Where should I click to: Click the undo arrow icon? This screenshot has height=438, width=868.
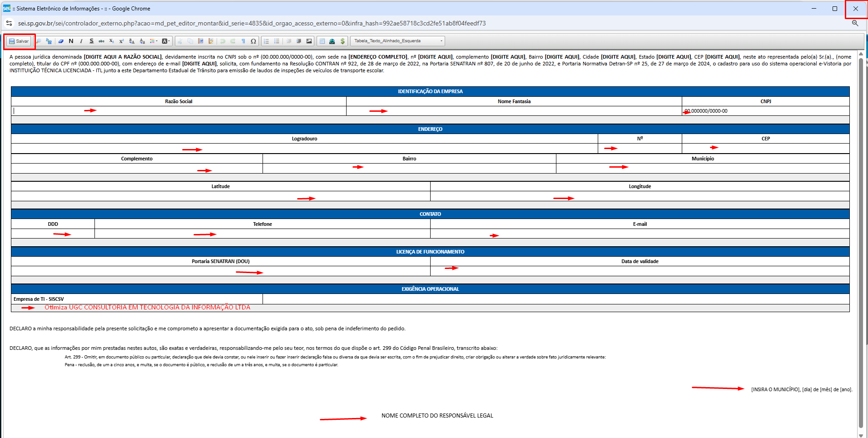(223, 41)
